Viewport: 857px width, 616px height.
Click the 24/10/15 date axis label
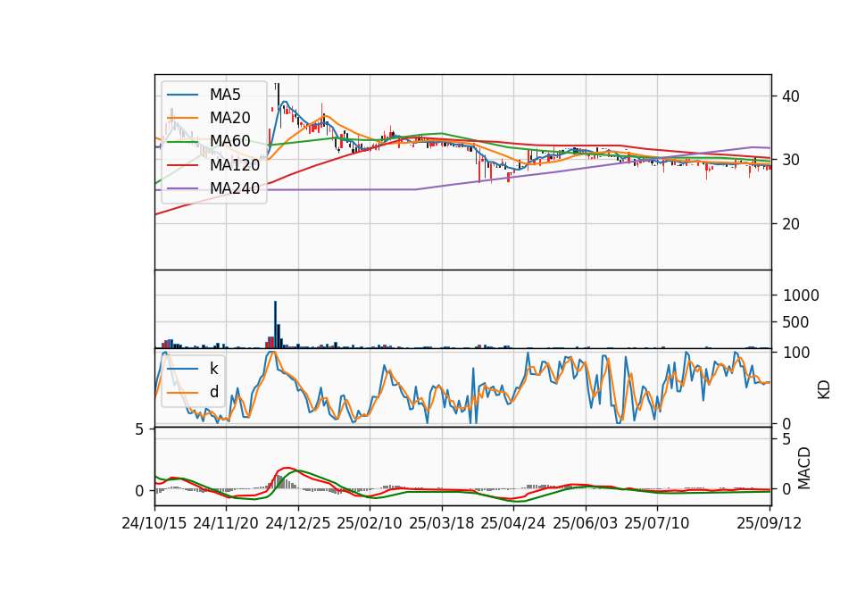coord(154,523)
